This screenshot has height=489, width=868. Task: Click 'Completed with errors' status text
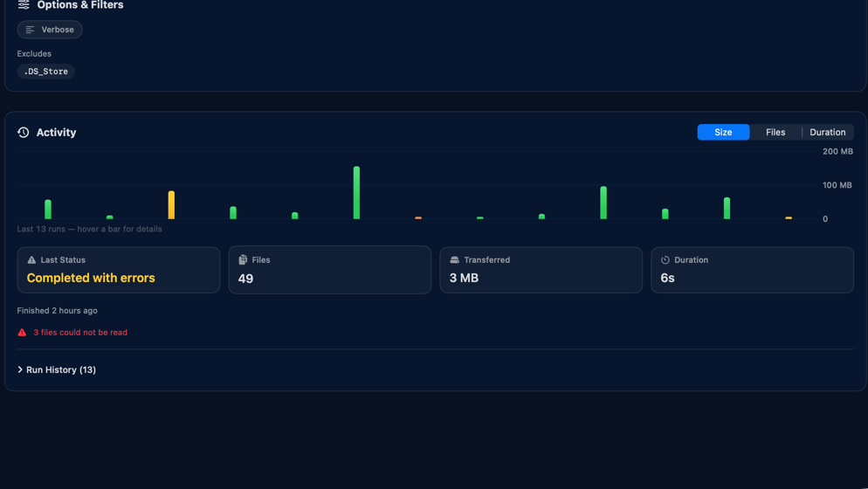tap(91, 278)
